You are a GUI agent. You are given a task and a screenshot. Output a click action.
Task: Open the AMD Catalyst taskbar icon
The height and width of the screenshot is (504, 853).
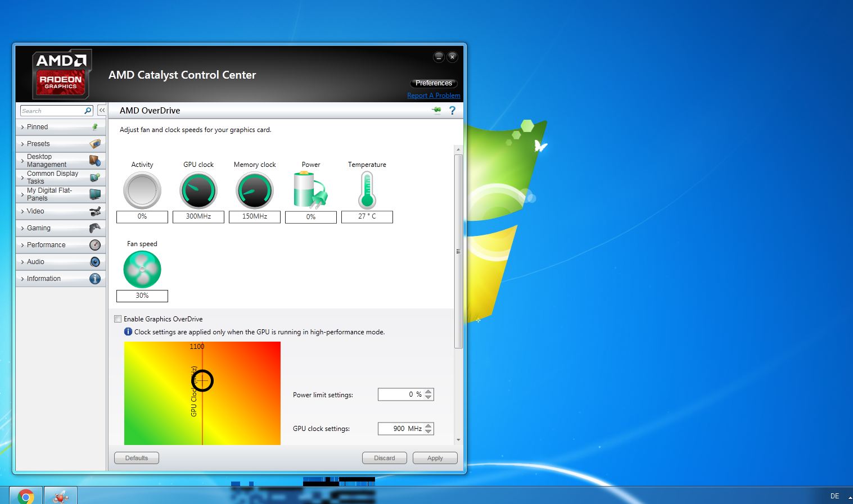pos(60,496)
